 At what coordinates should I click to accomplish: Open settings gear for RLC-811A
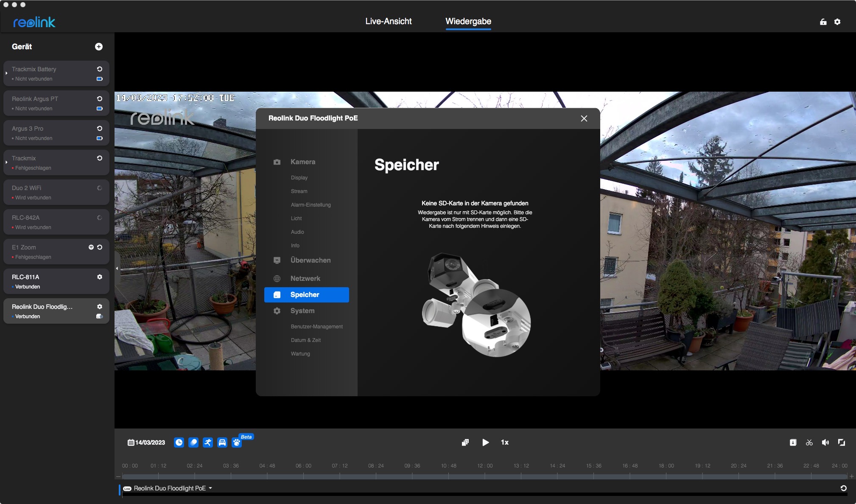100,277
